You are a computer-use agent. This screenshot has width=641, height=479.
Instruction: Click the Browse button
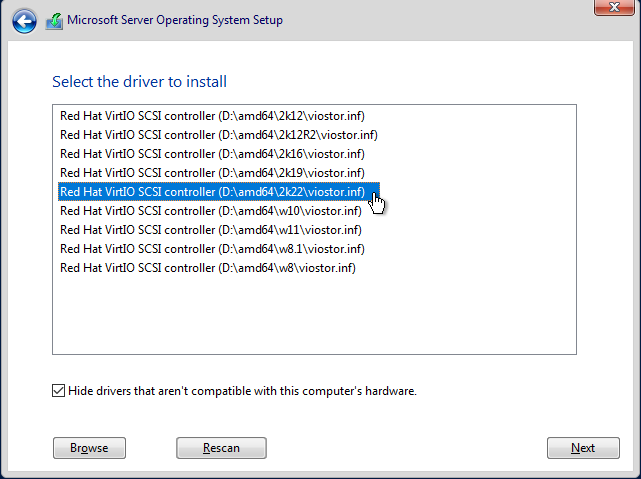coord(89,448)
